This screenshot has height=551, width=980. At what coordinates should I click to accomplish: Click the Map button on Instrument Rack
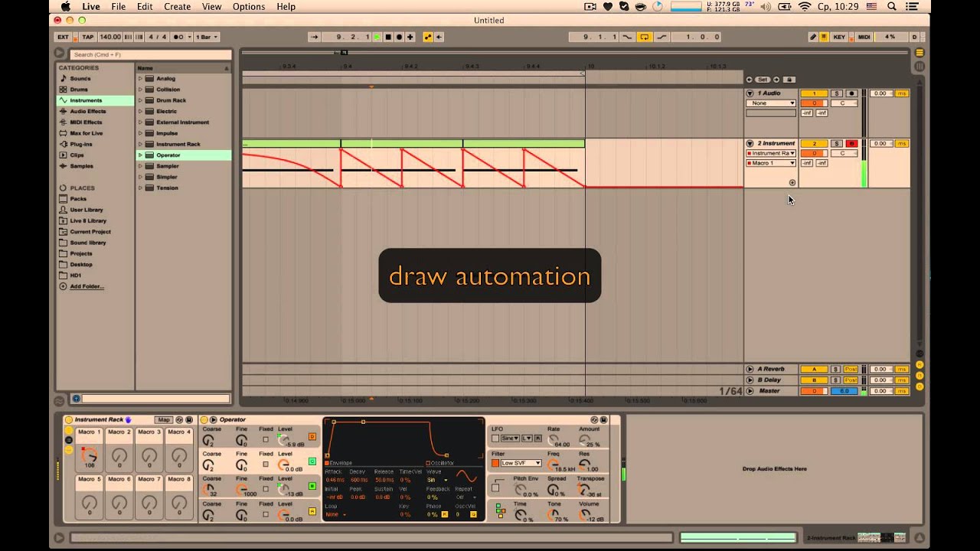tap(163, 419)
